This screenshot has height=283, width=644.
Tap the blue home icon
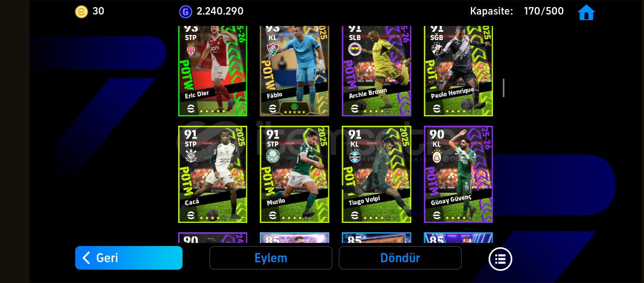(586, 12)
